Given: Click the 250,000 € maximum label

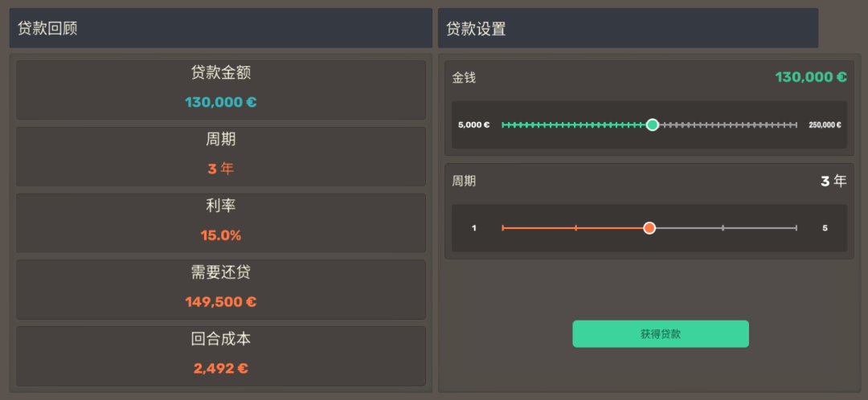Looking at the screenshot, I should click(x=825, y=125).
